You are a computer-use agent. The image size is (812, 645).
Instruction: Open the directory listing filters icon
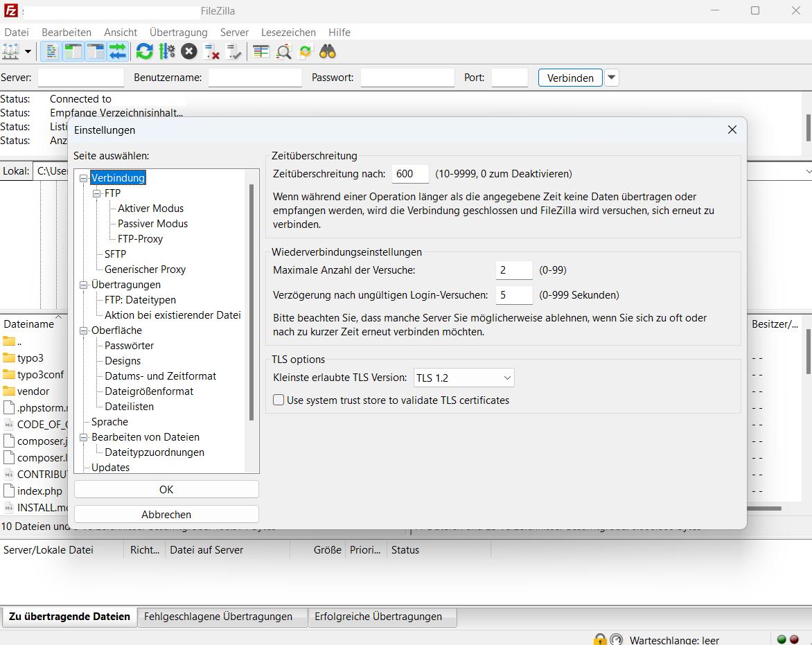(261, 52)
